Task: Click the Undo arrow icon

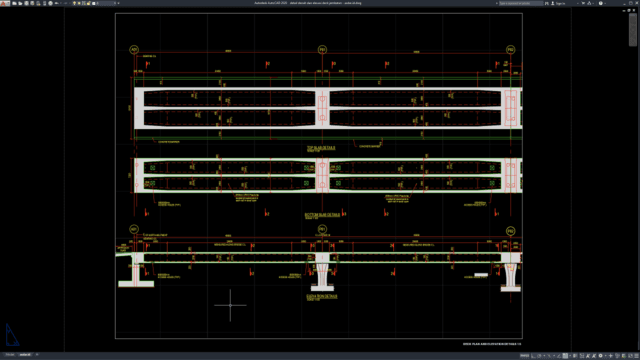Action: (56, 3)
